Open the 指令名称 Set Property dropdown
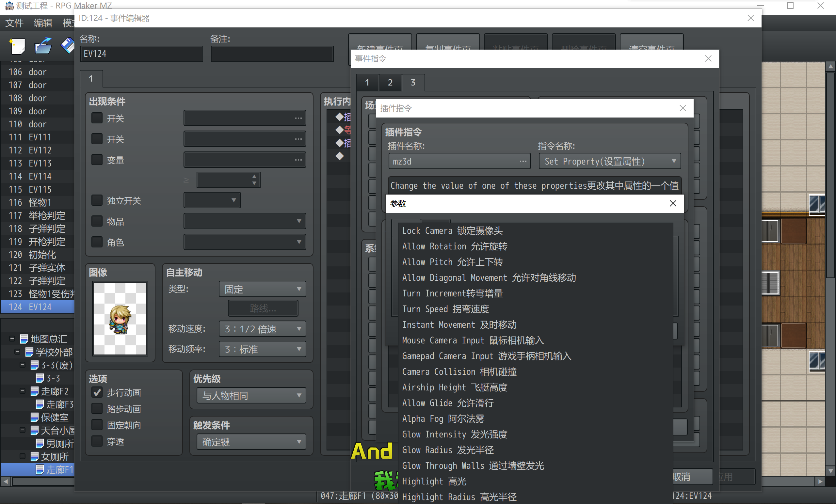Viewport: 836px width, 504px height. click(610, 162)
